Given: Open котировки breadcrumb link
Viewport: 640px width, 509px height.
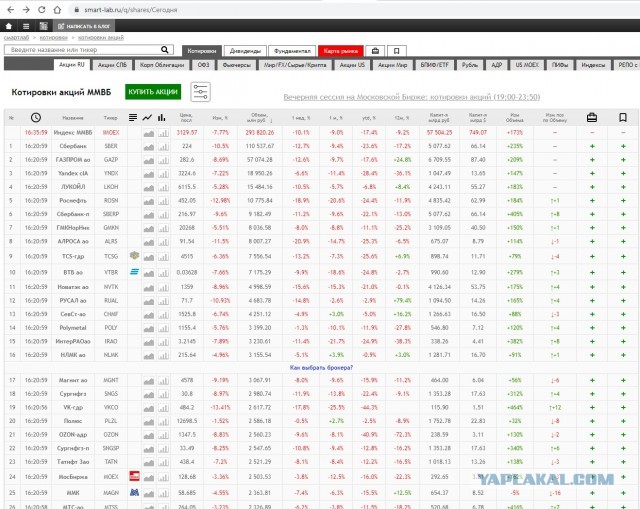Looking at the screenshot, I should click(53, 38).
